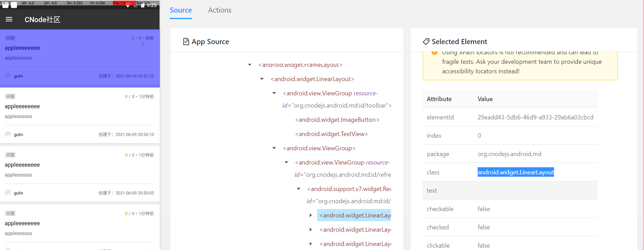
Task: Click the 问答 tag on highlighted post
Action: (x=11, y=38)
